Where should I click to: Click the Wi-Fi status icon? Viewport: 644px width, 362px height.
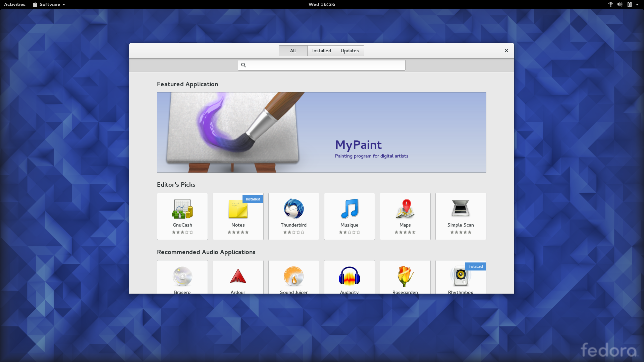(x=610, y=4)
